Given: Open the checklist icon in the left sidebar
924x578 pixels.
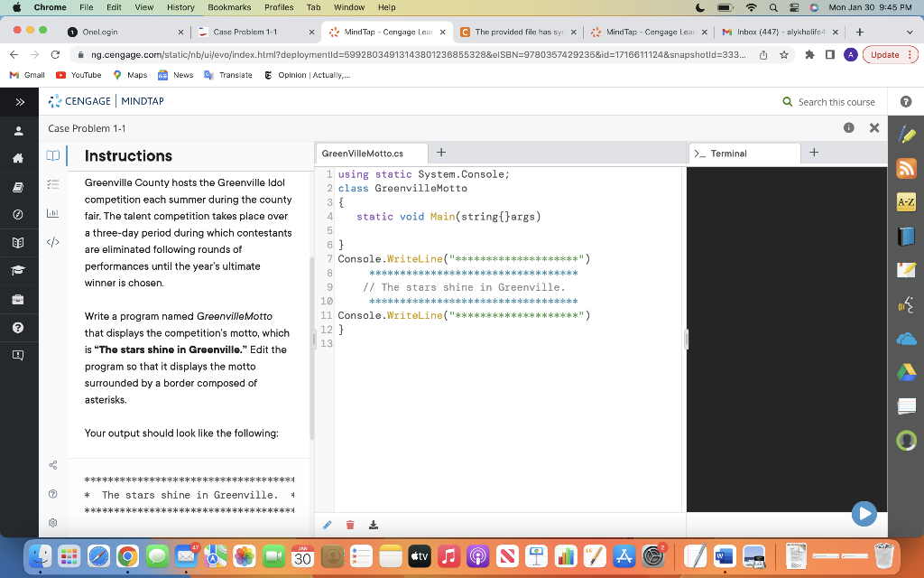Looking at the screenshot, I should (x=52, y=184).
